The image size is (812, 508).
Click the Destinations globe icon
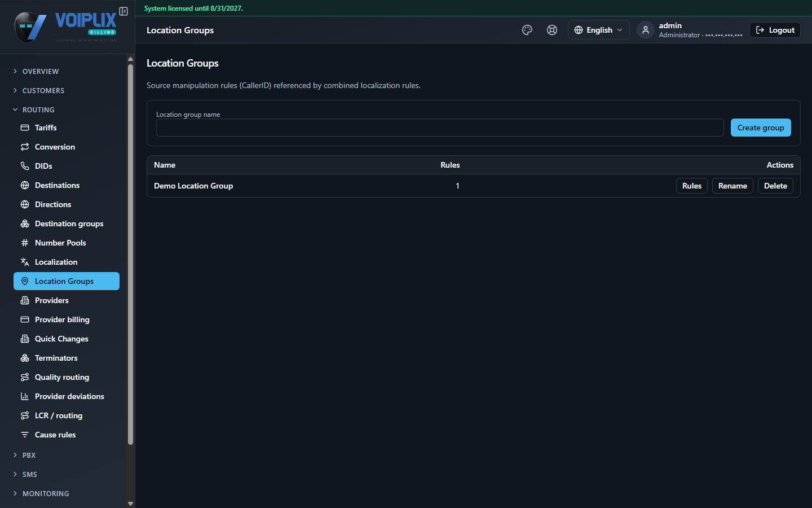pyautogui.click(x=25, y=185)
